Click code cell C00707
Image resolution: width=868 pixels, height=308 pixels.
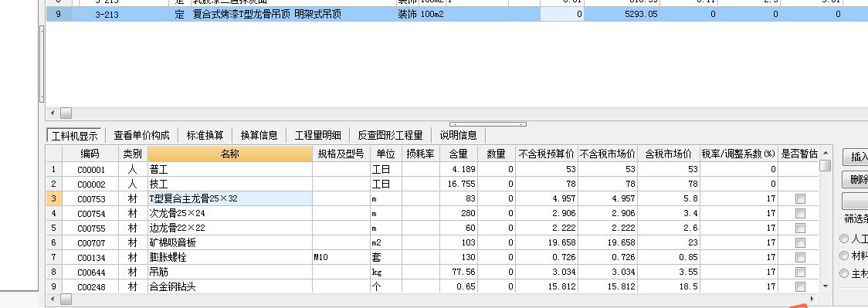coord(90,242)
